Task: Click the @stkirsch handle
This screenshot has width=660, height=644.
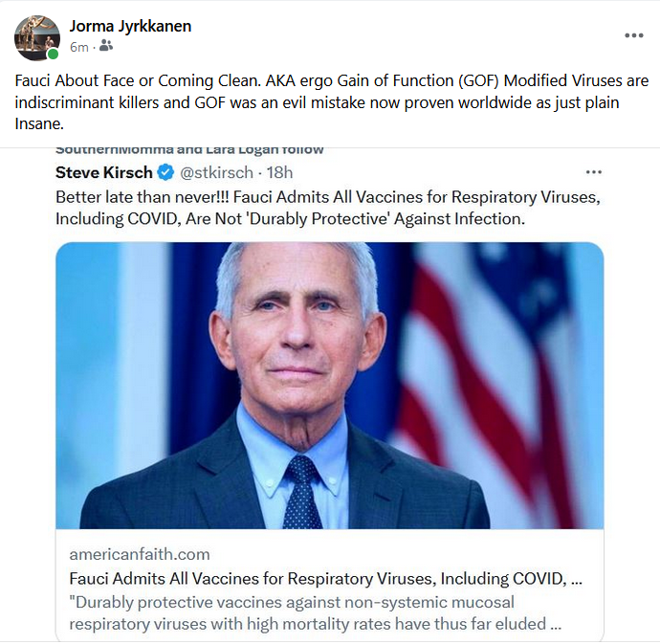Action: (215, 172)
